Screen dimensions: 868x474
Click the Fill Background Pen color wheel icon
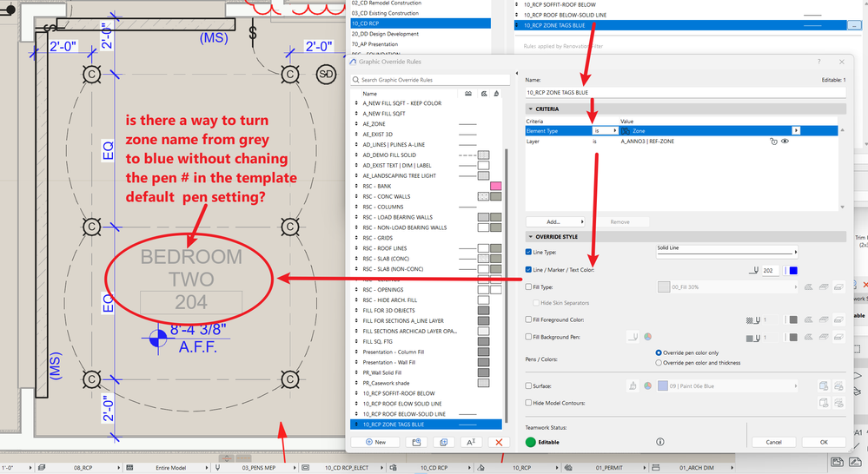point(647,337)
